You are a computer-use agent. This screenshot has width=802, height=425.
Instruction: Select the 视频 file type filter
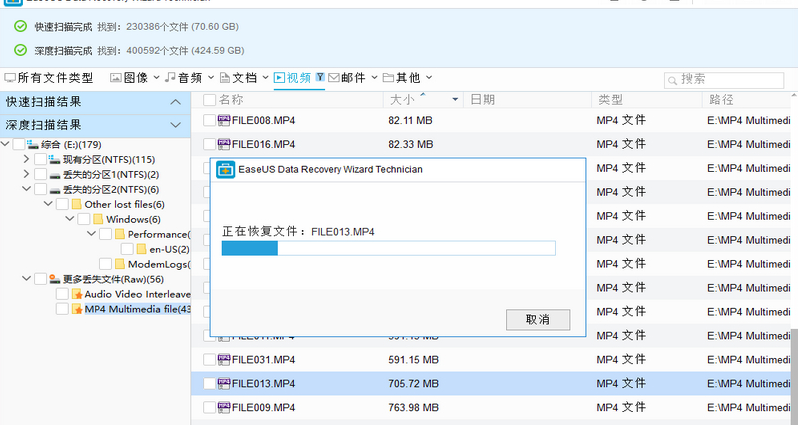pyautogui.click(x=293, y=78)
